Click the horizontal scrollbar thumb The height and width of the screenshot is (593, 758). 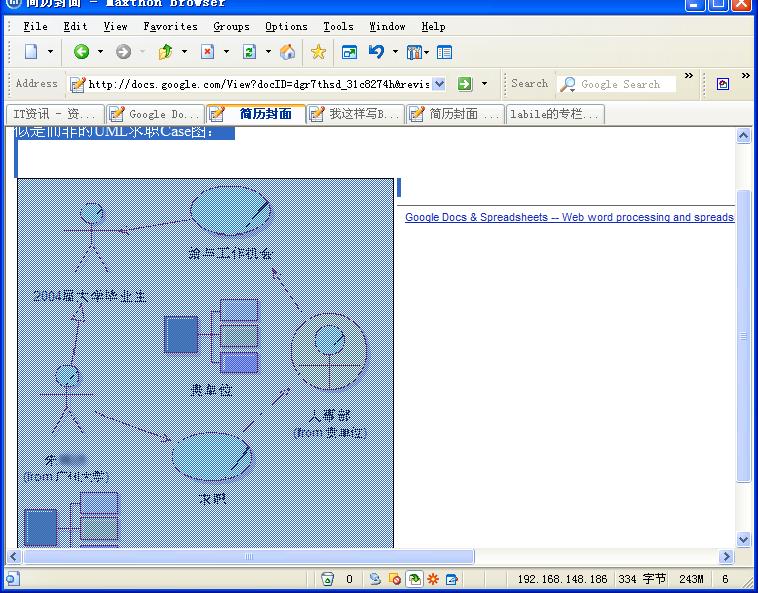tap(249, 556)
